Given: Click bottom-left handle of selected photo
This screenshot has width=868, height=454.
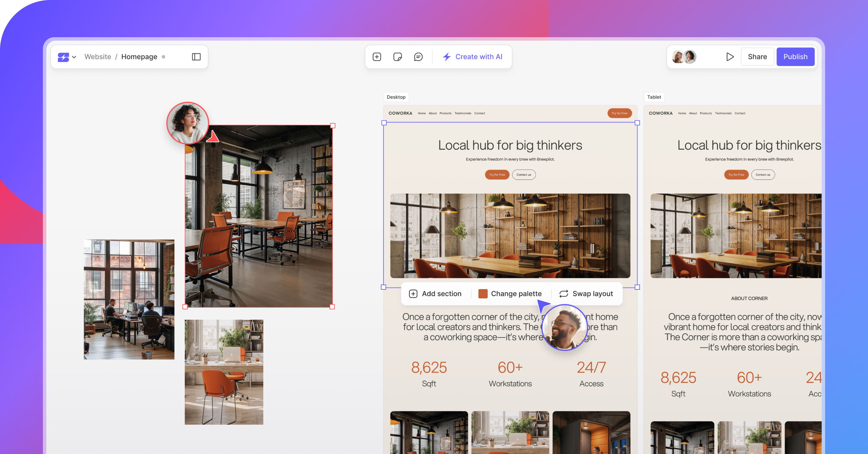Looking at the screenshot, I should 185,307.
